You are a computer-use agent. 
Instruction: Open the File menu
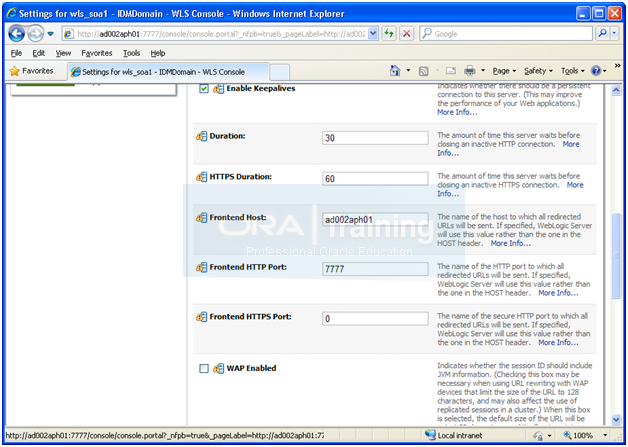point(16,53)
